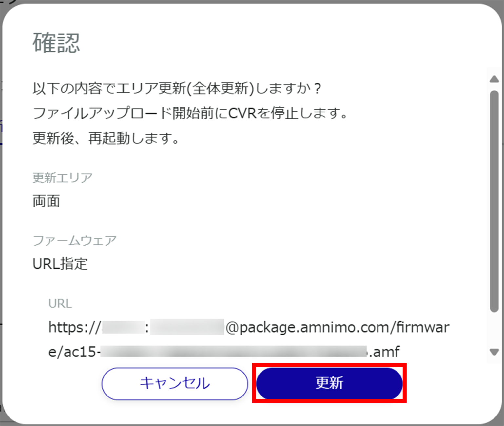Click the エリア更新(全体更新) question text
504x426 pixels.
(x=177, y=89)
